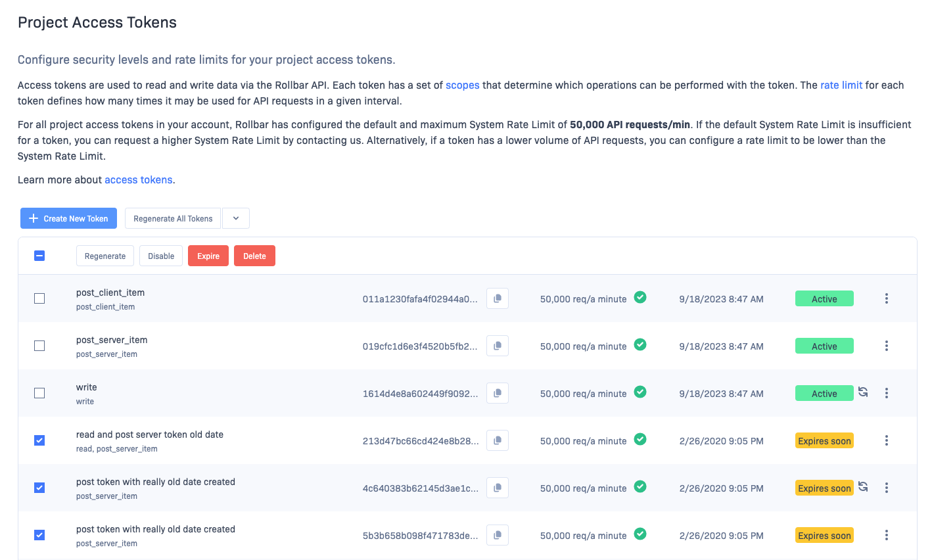Click the Create New Token button

click(68, 218)
